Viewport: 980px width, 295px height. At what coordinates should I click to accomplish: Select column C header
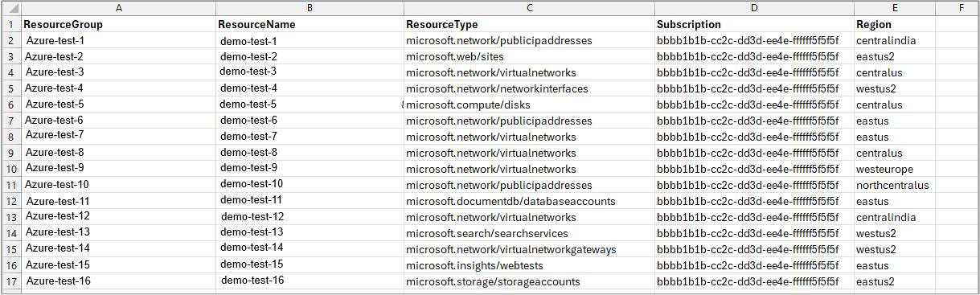pyautogui.click(x=530, y=8)
